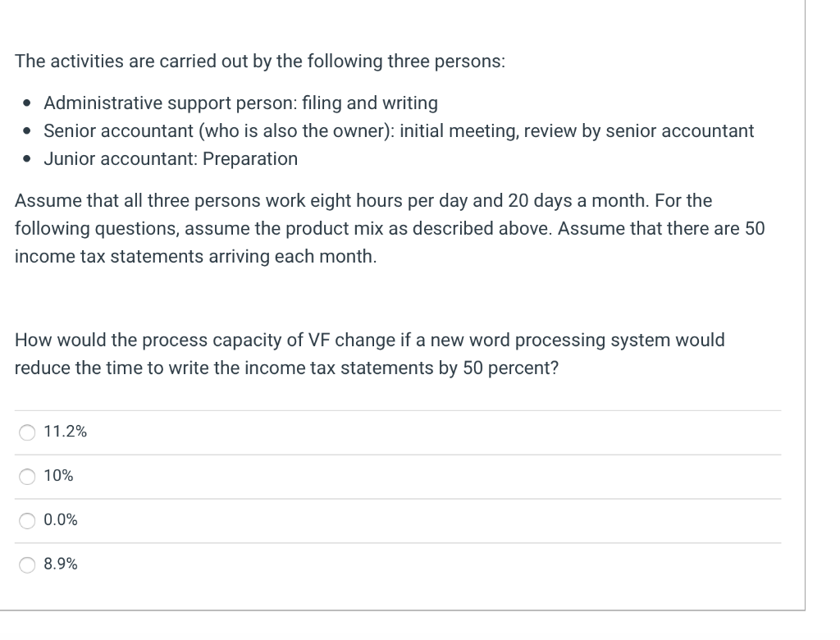
Task: Click the 11.2% answer label text
Action: point(65,432)
